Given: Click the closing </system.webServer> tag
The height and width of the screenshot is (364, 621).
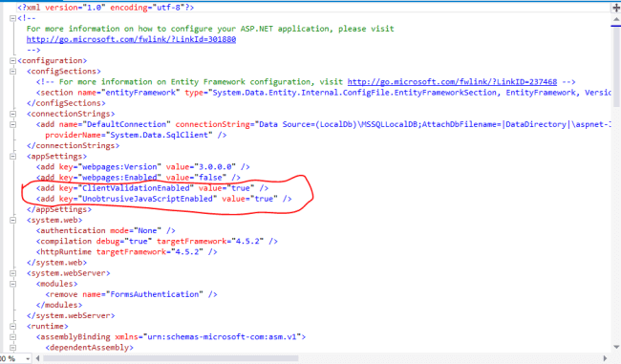Looking at the screenshot, I should (71, 315).
